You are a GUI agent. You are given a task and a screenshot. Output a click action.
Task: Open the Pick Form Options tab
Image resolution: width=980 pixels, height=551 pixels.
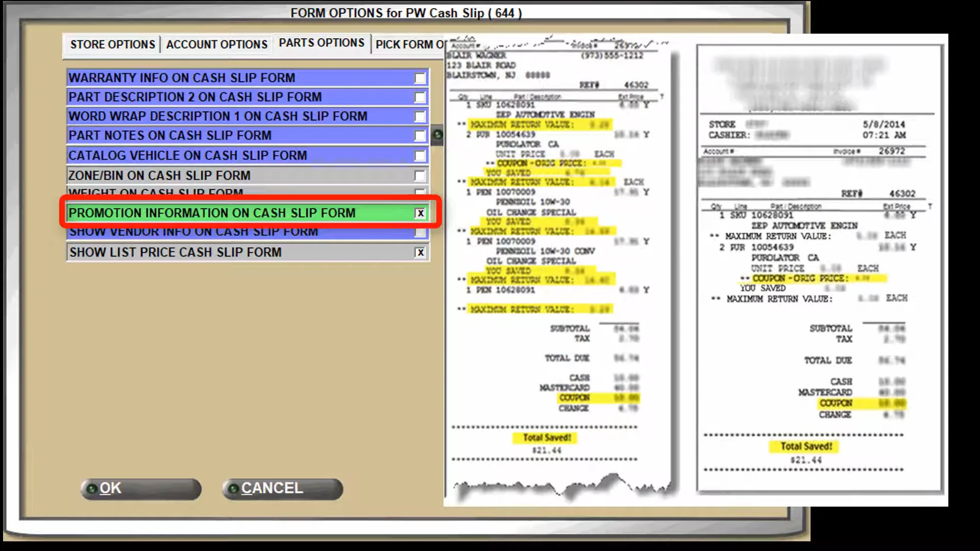coord(408,45)
